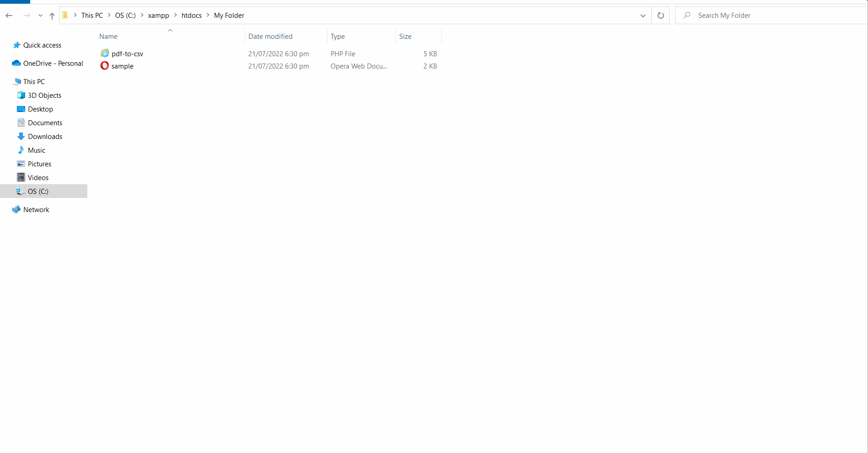Viewport: 868px width, 453px height.
Task: Navigate to OS (C:) breadcrumb
Action: [x=125, y=16]
